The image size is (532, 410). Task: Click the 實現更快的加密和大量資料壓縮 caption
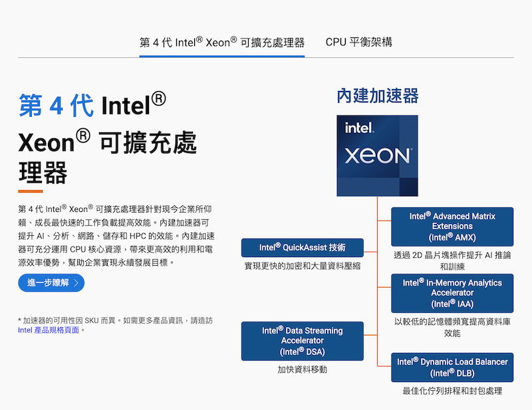(302, 266)
